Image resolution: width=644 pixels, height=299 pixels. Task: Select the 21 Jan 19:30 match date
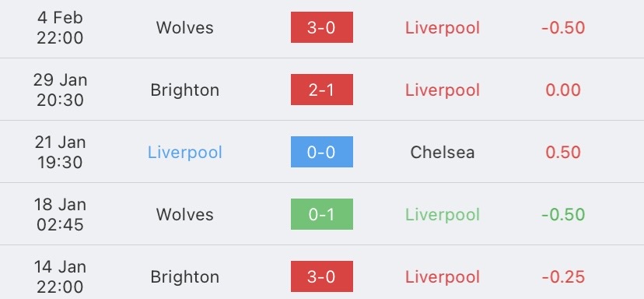(x=60, y=152)
